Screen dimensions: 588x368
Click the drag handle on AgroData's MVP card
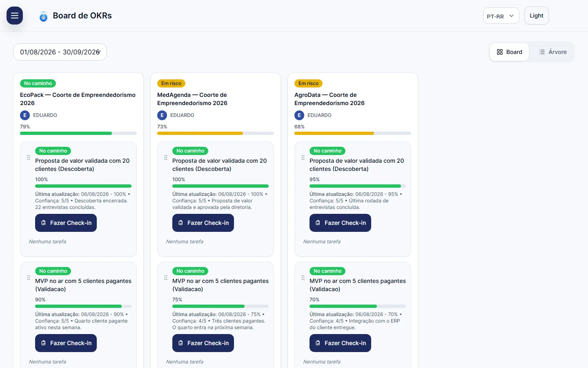pos(303,278)
